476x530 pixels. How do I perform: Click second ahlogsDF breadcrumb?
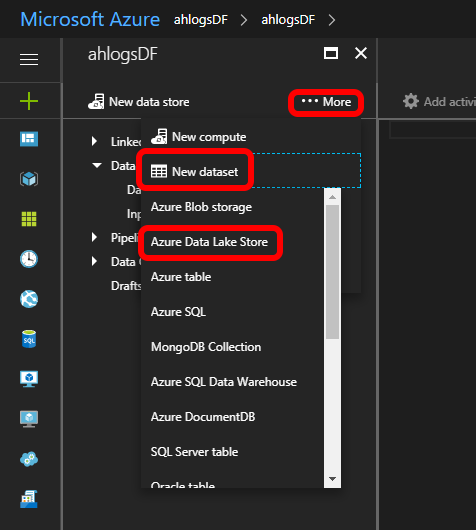(288, 20)
